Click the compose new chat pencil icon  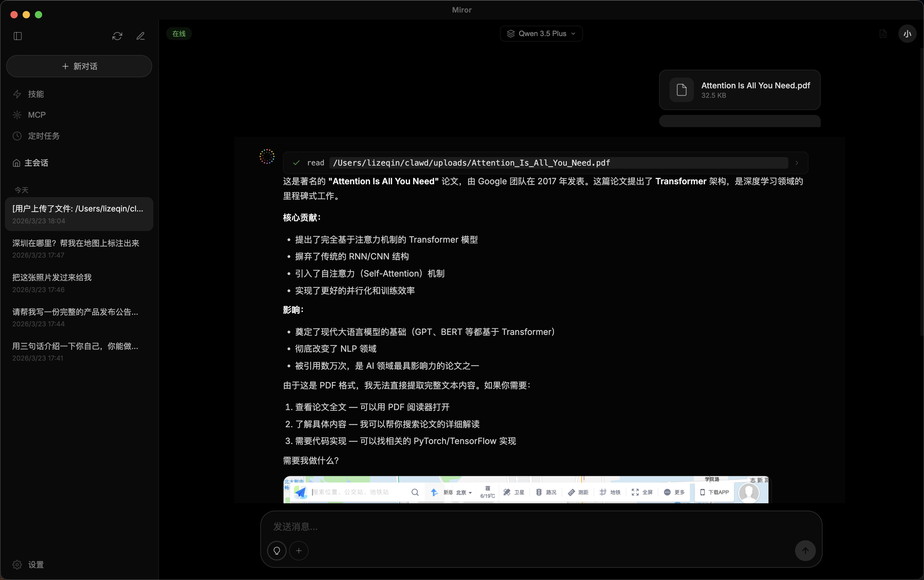pos(140,36)
